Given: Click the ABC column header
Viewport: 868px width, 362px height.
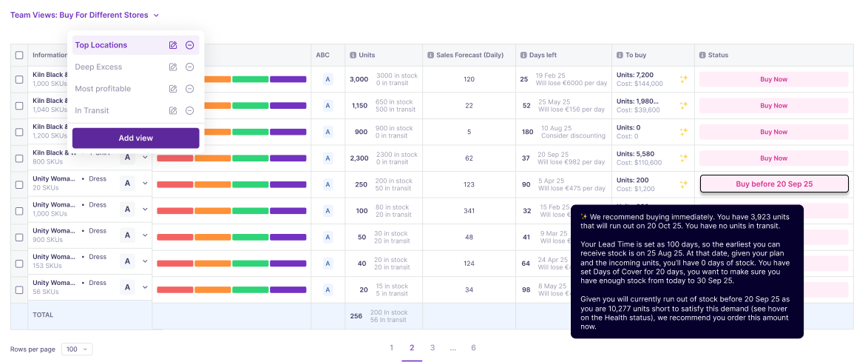Looking at the screenshot, I should coord(322,55).
